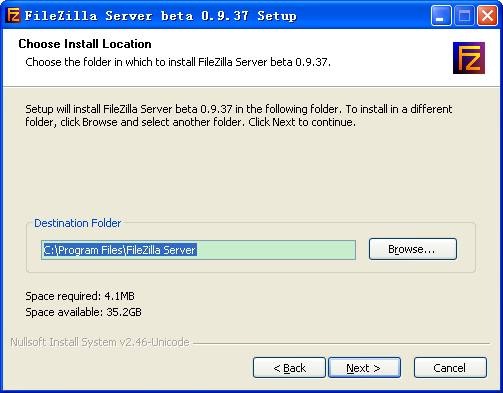The width and height of the screenshot is (503, 393).
Task: Open the Browse... folder picker
Action: click(x=413, y=249)
